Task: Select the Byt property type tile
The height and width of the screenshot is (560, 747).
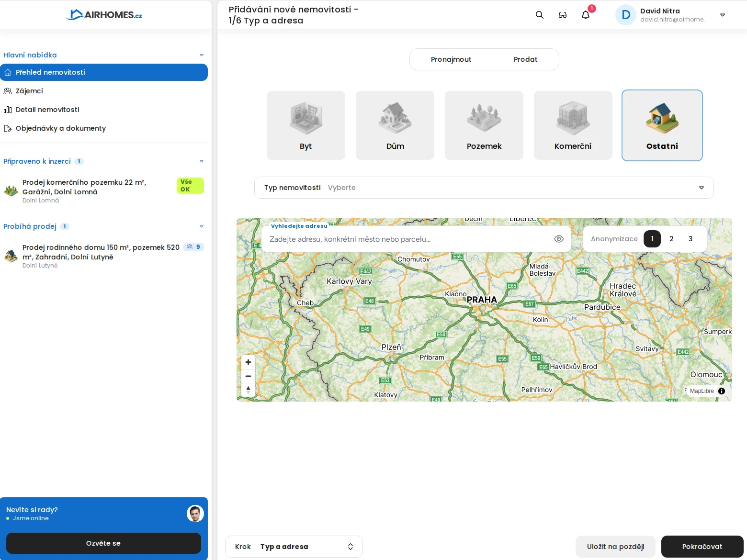Action: click(x=306, y=125)
